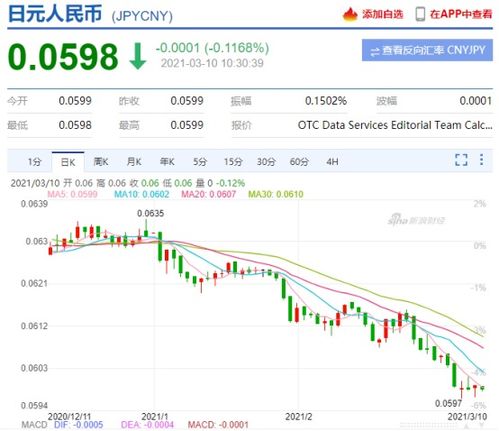The height and width of the screenshot is (431, 499).
Task: Click the 0.0612 price axis label
Action: pyautogui.click(x=34, y=326)
